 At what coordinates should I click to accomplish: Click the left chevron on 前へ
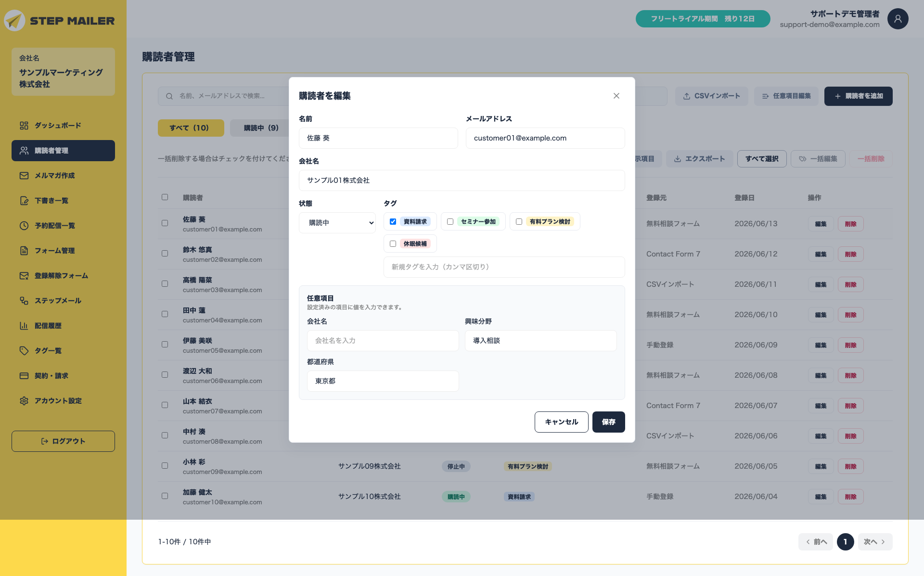[808, 542]
